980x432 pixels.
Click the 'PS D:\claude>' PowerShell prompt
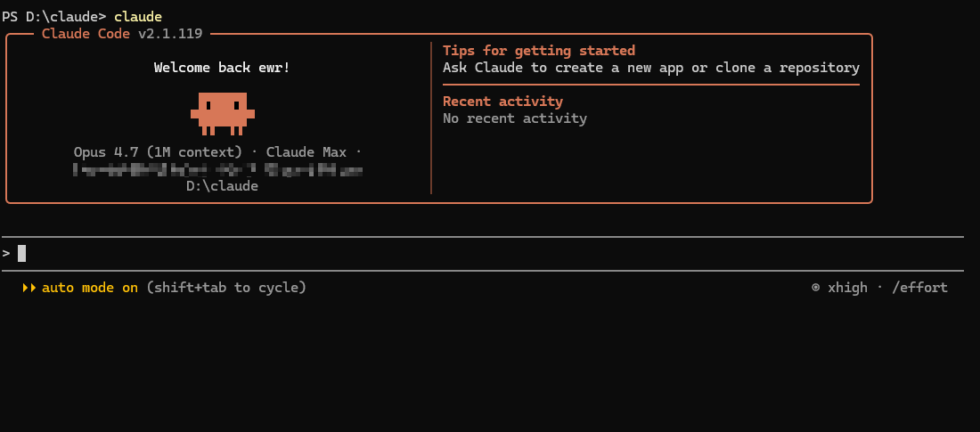pos(54,17)
